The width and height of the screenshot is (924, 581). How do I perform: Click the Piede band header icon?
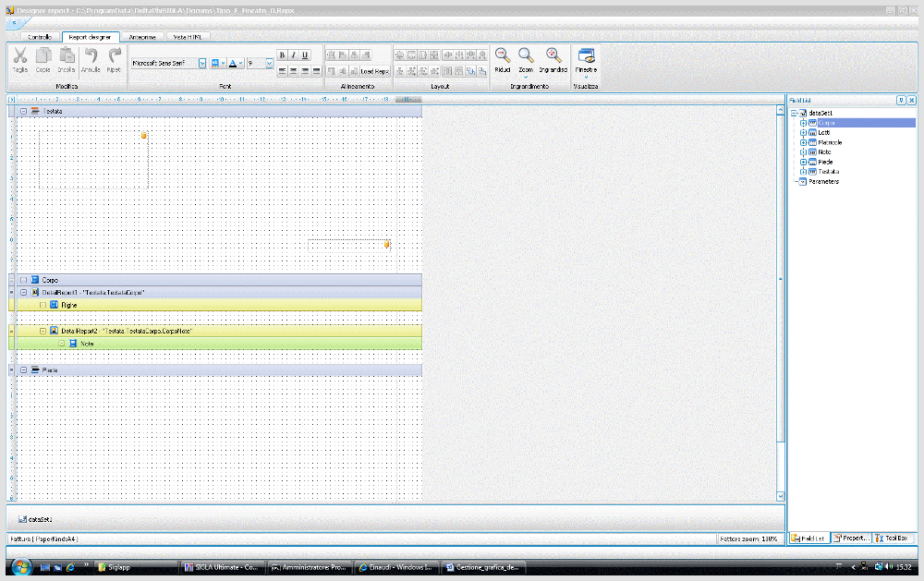(x=35, y=370)
